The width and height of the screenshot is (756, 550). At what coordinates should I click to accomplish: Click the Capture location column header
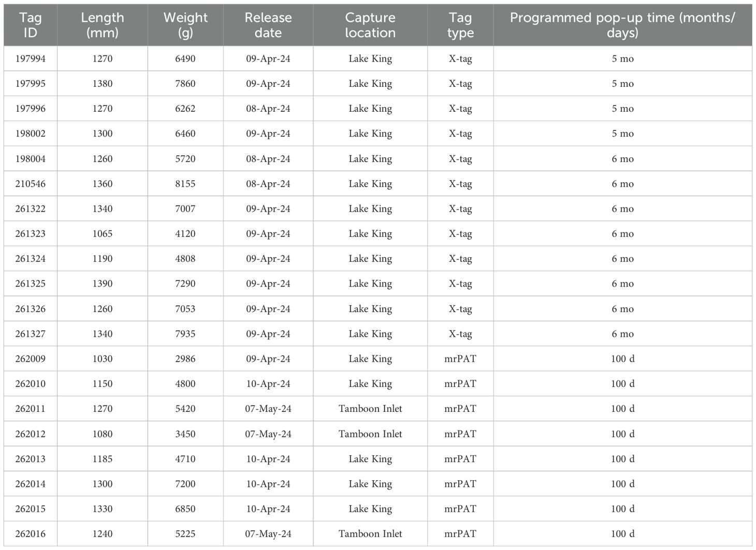370,25
